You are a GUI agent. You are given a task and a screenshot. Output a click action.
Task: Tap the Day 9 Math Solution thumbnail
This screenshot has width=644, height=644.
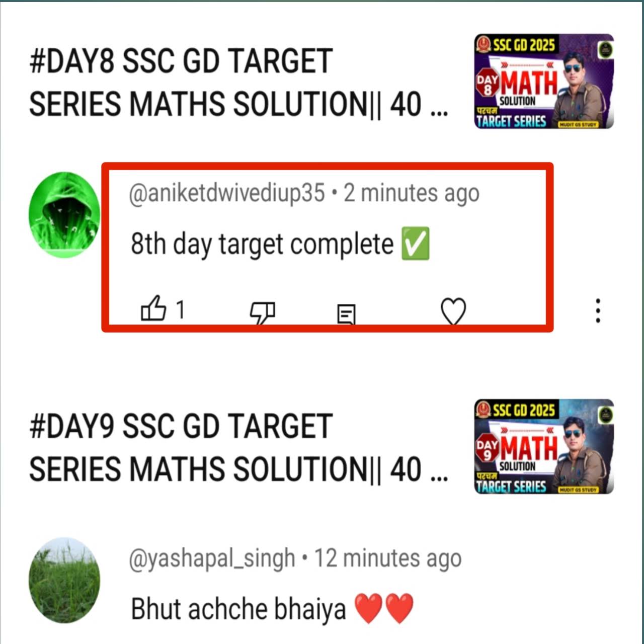[x=544, y=447]
